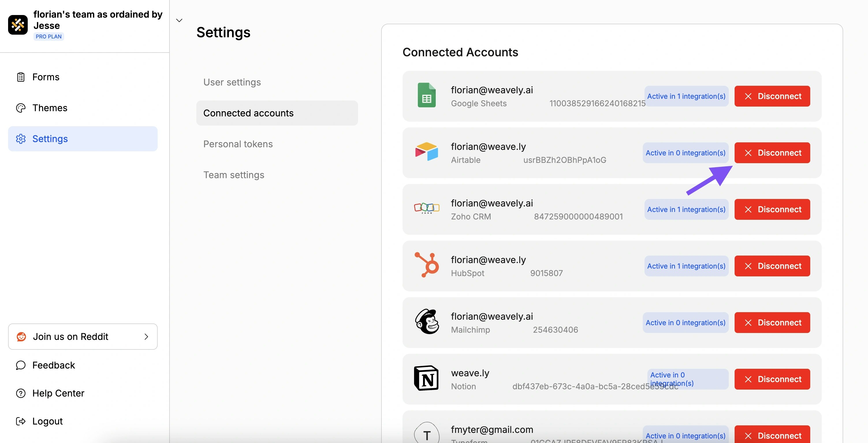Disconnect the Airtable account
The image size is (868, 443).
coord(772,152)
